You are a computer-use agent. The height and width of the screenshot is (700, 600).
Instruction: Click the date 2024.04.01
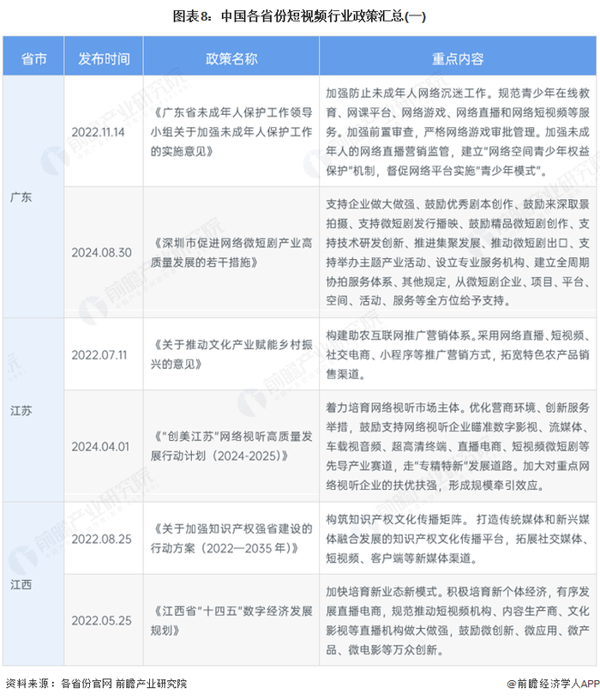click(x=100, y=446)
